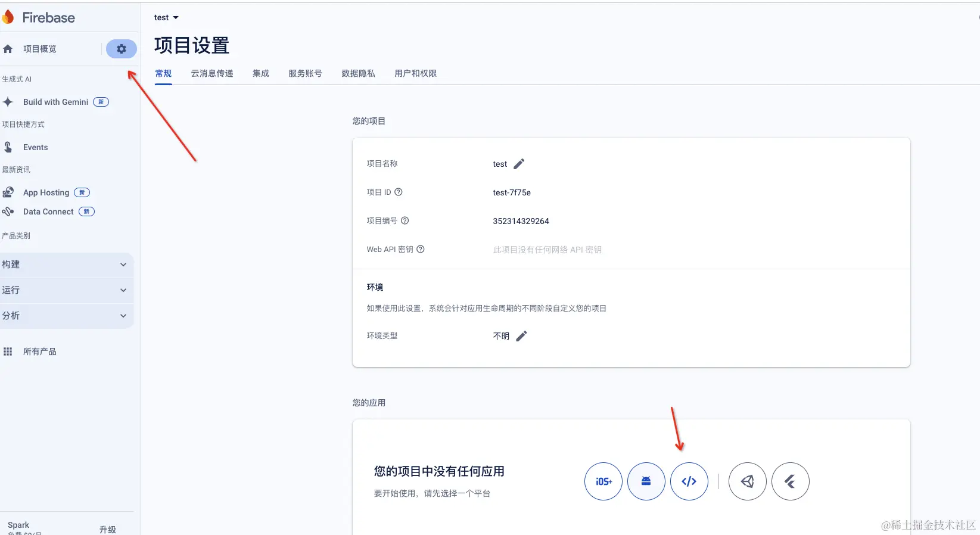The width and height of the screenshot is (980, 535).
Task: Expand the 构建 category
Action: [x=67, y=265]
